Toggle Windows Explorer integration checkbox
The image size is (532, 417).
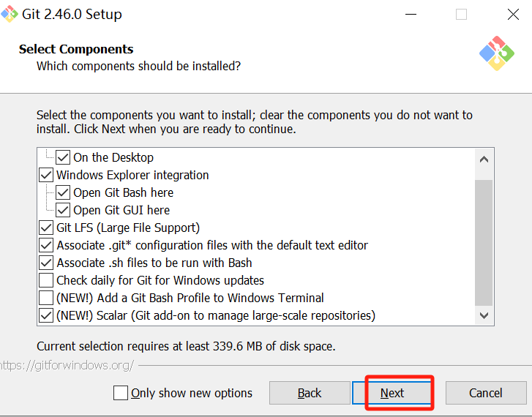click(46, 175)
